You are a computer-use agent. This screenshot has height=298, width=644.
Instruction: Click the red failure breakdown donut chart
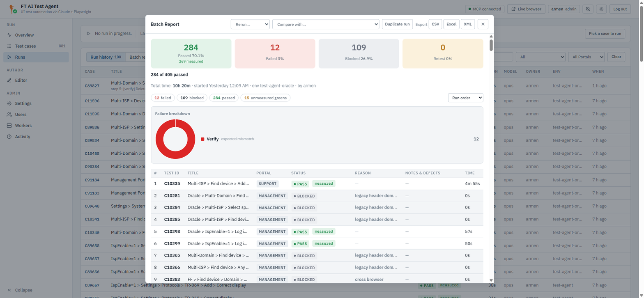(175, 139)
